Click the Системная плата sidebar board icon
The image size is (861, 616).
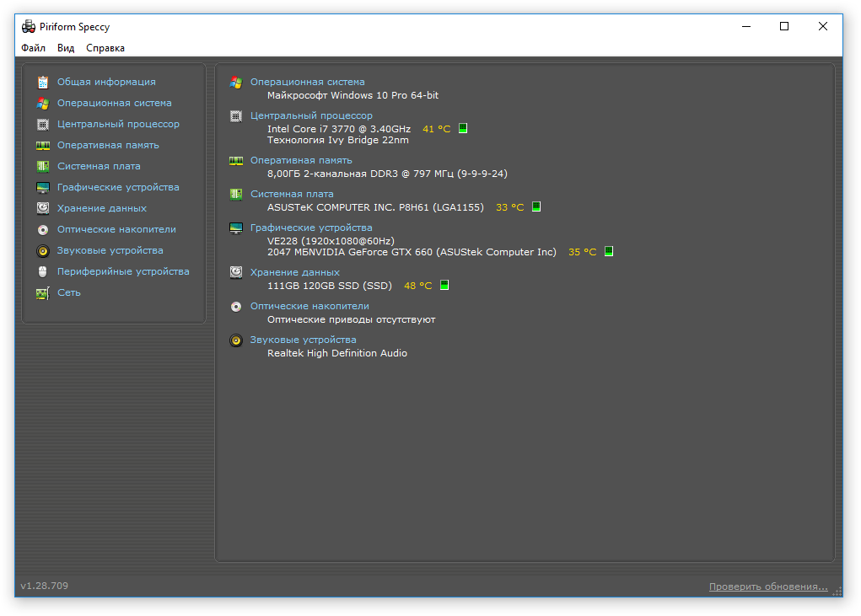tap(43, 166)
